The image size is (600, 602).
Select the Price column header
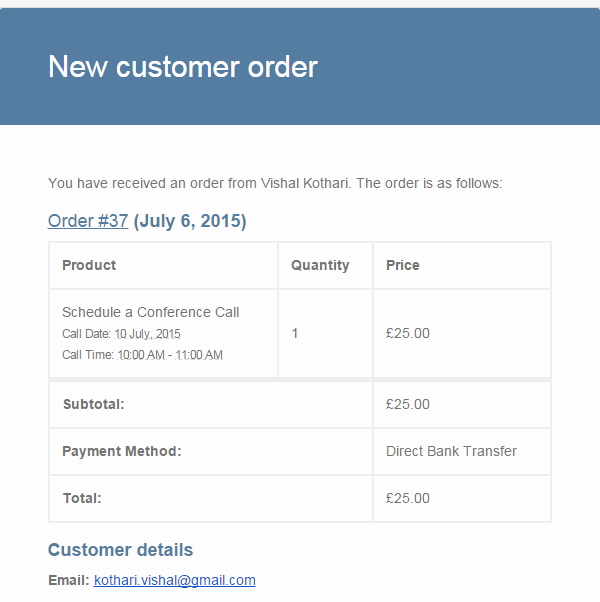pyautogui.click(x=403, y=265)
